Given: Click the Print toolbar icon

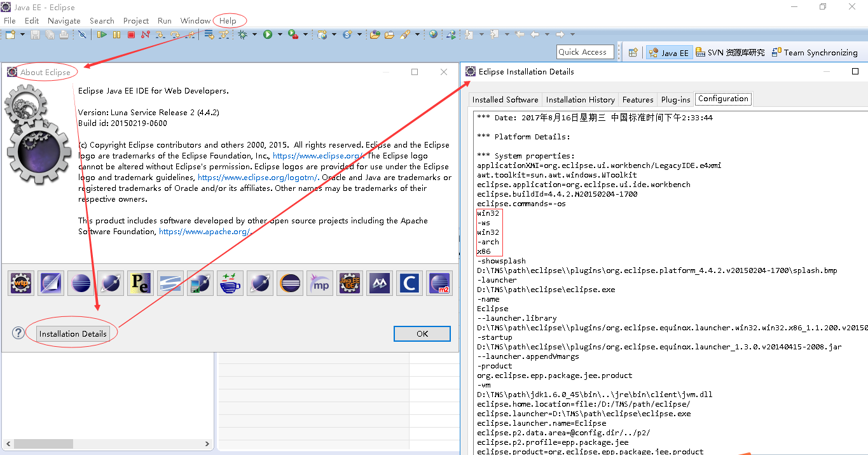Looking at the screenshot, I should (x=64, y=34).
